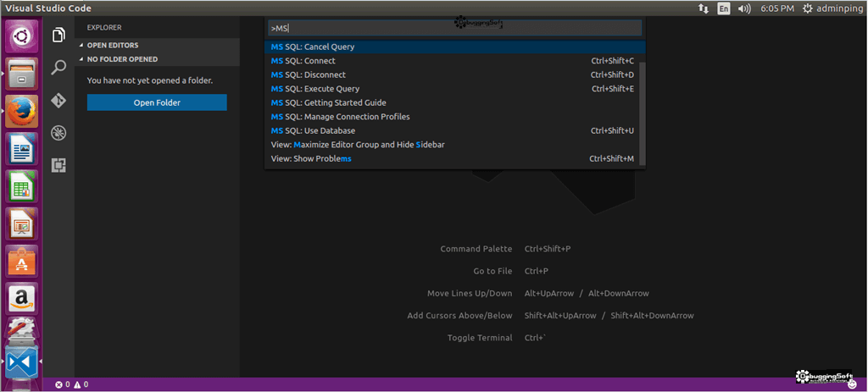Launch Firefox from the launcher
The width and height of the screenshot is (868, 392).
pos(22,111)
